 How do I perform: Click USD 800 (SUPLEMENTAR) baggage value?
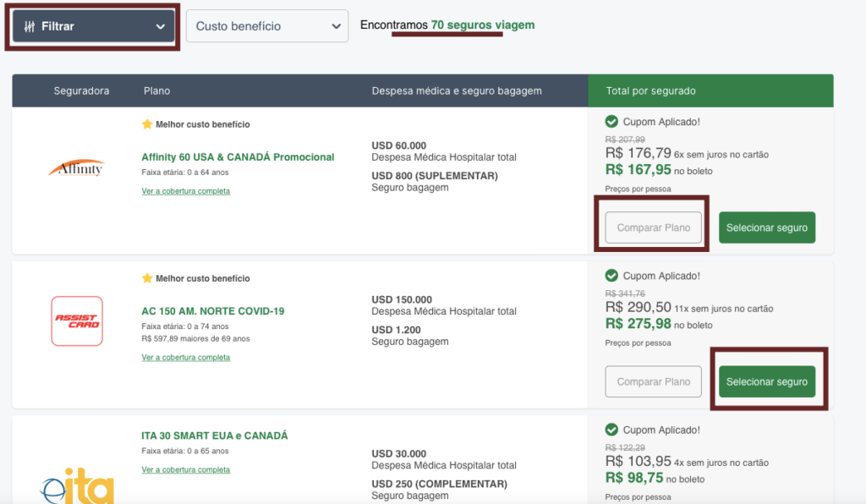[x=435, y=176]
